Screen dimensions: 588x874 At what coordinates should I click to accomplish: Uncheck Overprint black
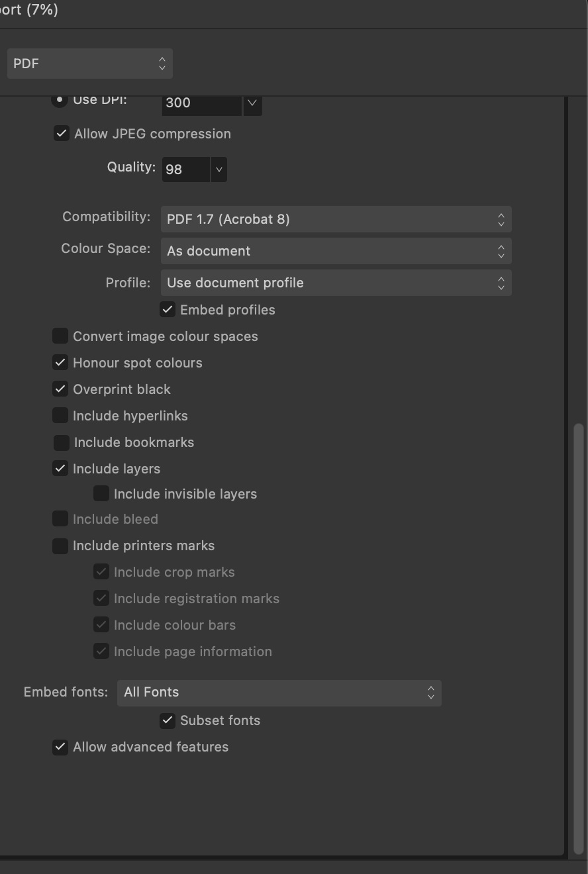pos(60,389)
